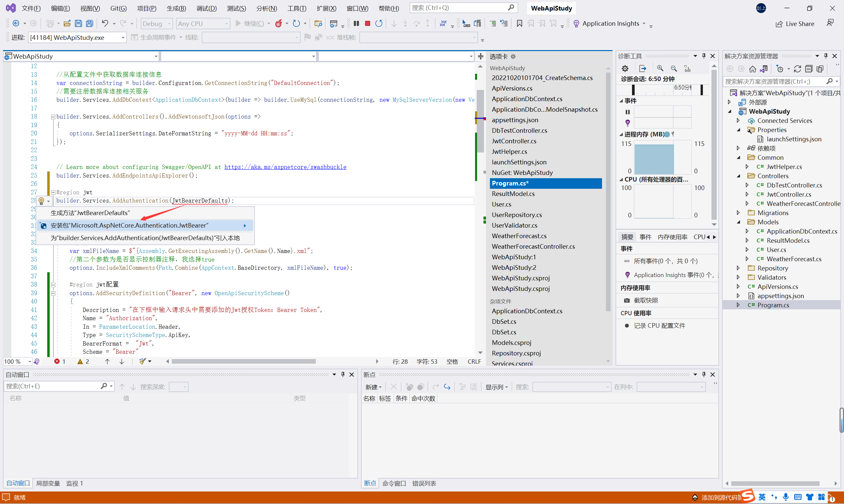Screen dimensions: 844x504
Task: Take memory snapshot (截取快照)
Action: point(645,300)
